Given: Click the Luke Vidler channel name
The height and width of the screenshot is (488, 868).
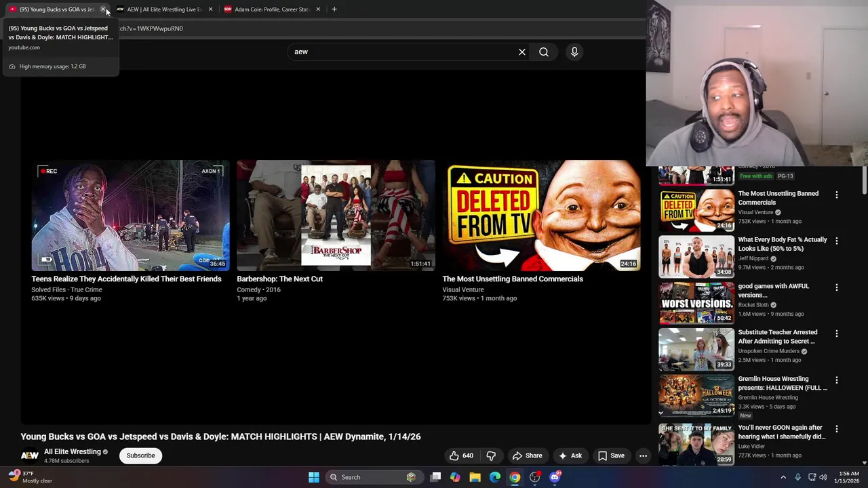Looking at the screenshot, I should 751,447.
